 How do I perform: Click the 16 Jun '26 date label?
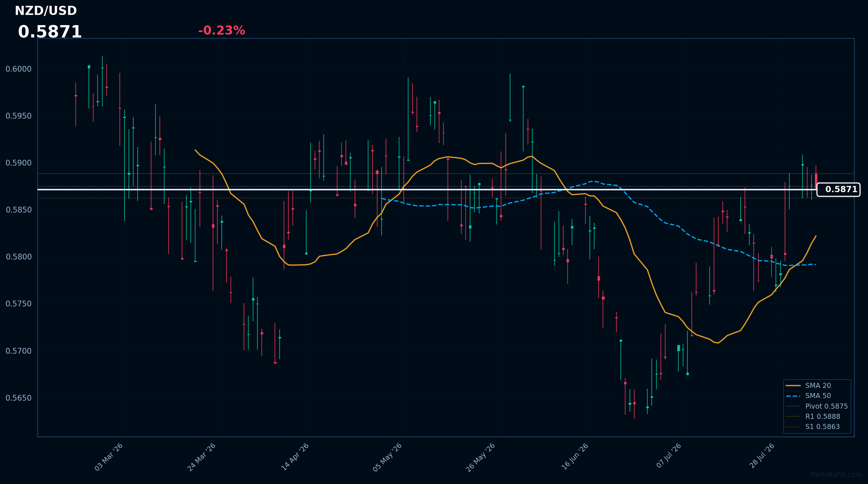575,457
